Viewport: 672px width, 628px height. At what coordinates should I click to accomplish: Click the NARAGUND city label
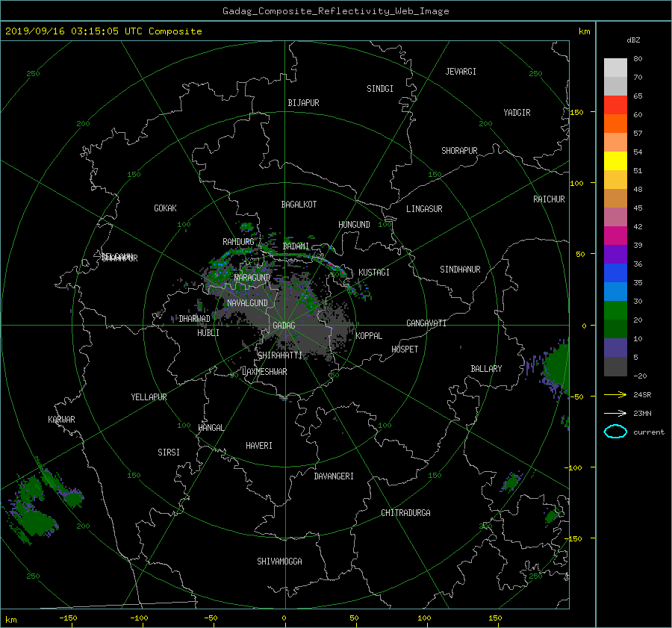(x=252, y=278)
